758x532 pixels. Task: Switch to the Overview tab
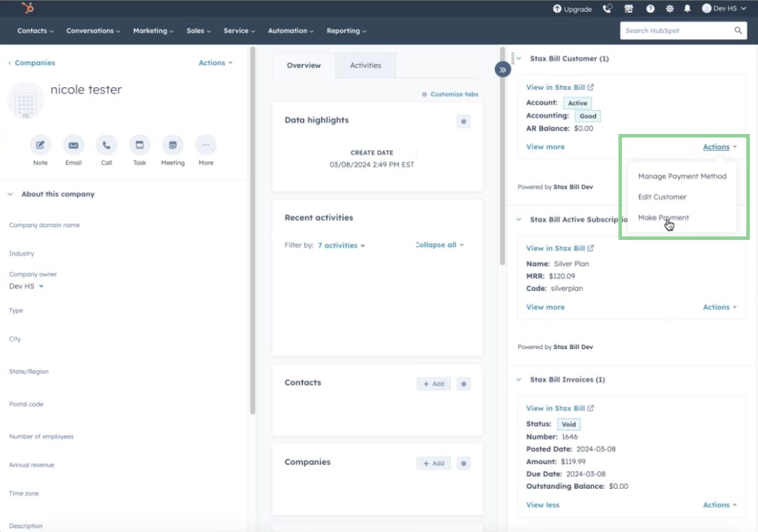point(304,65)
